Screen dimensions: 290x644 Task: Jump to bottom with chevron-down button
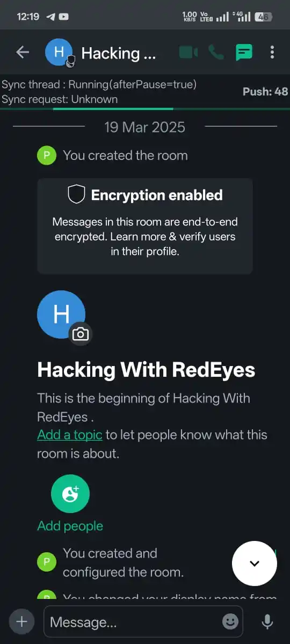[255, 563]
